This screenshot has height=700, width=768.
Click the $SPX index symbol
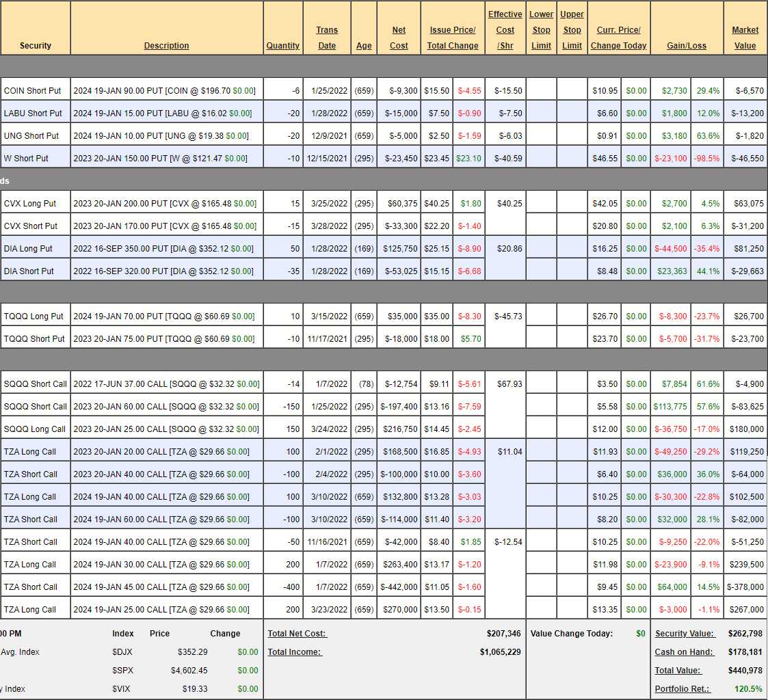click(122, 671)
